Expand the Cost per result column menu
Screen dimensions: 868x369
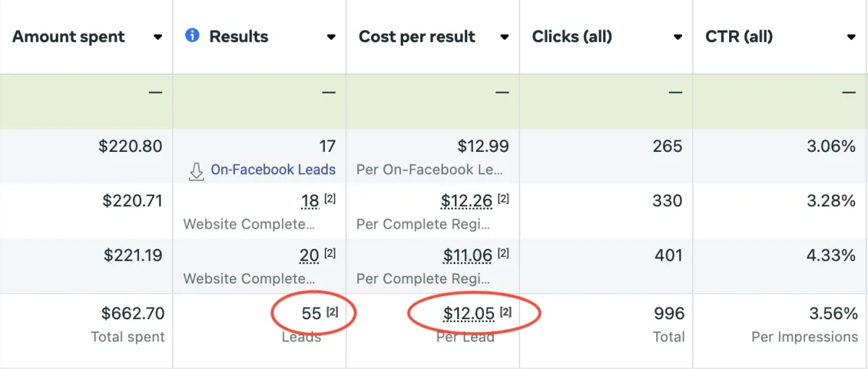504,38
